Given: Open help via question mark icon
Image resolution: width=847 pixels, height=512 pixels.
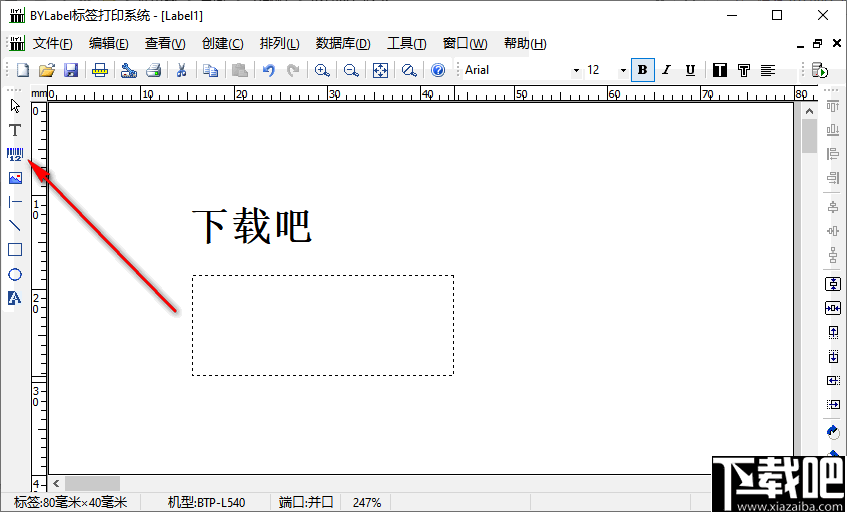Looking at the screenshot, I should (x=438, y=70).
